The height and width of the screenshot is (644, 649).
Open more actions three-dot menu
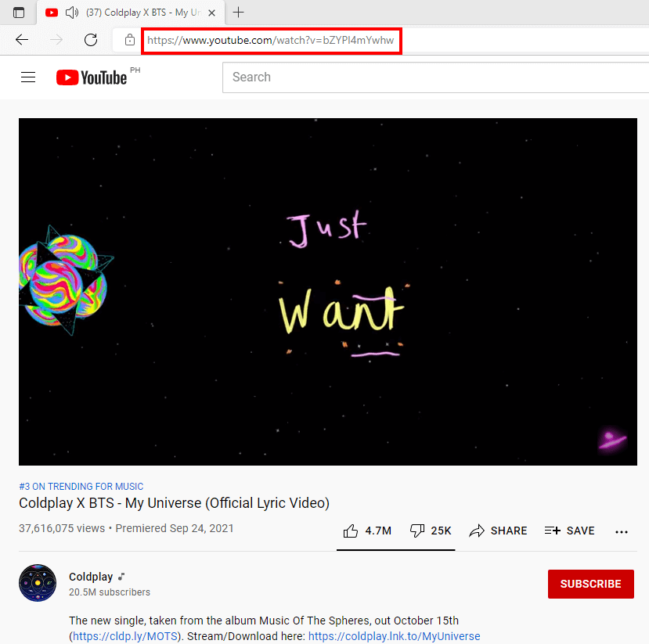click(622, 532)
